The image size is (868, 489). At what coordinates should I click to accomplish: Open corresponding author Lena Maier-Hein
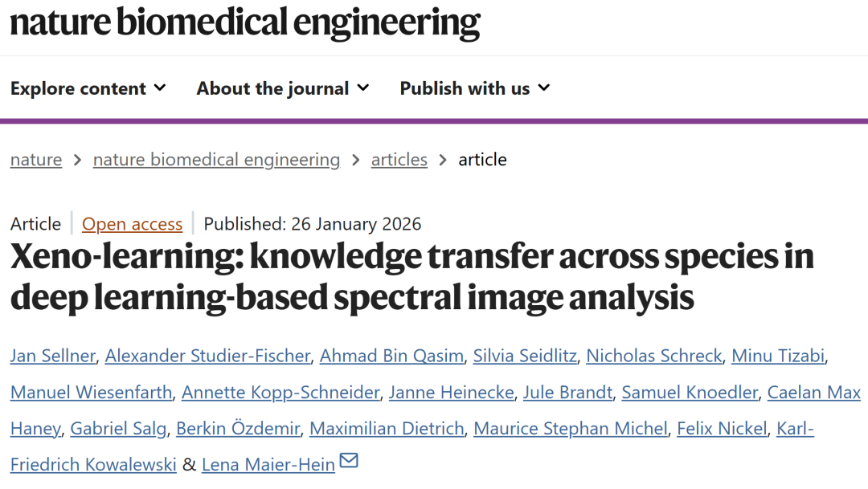click(268, 465)
